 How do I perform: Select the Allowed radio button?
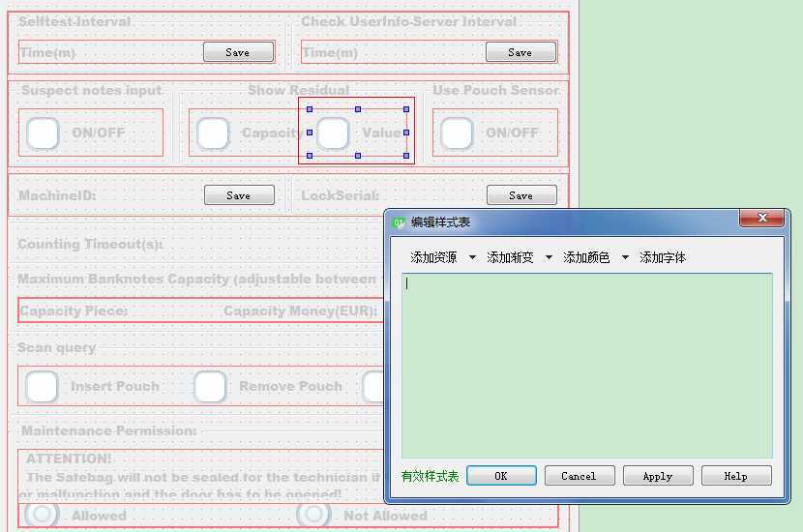(x=42, y=514)
